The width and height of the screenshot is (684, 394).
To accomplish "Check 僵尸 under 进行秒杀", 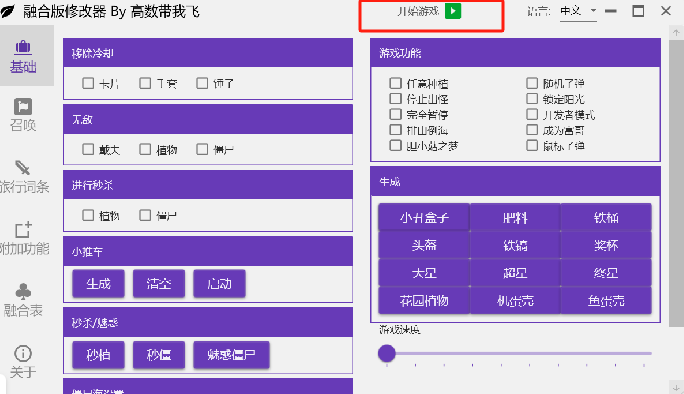I will point(145,215).
